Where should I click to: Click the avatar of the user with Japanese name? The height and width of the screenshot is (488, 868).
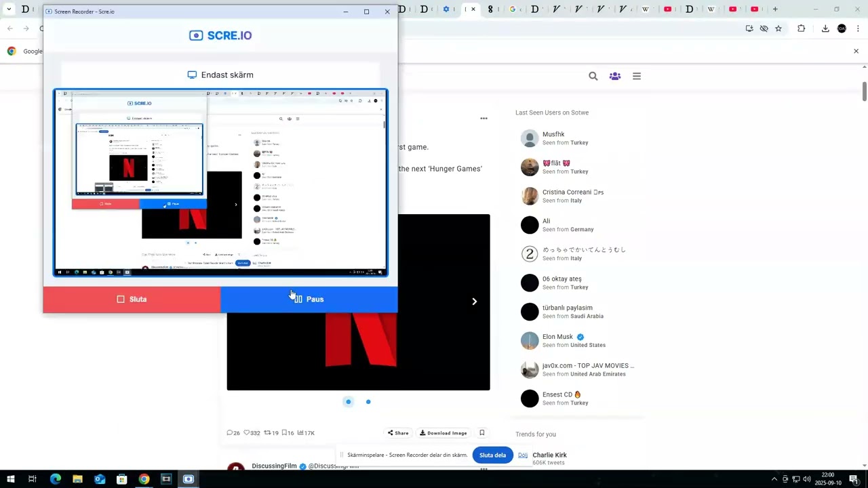coord(530,254)
